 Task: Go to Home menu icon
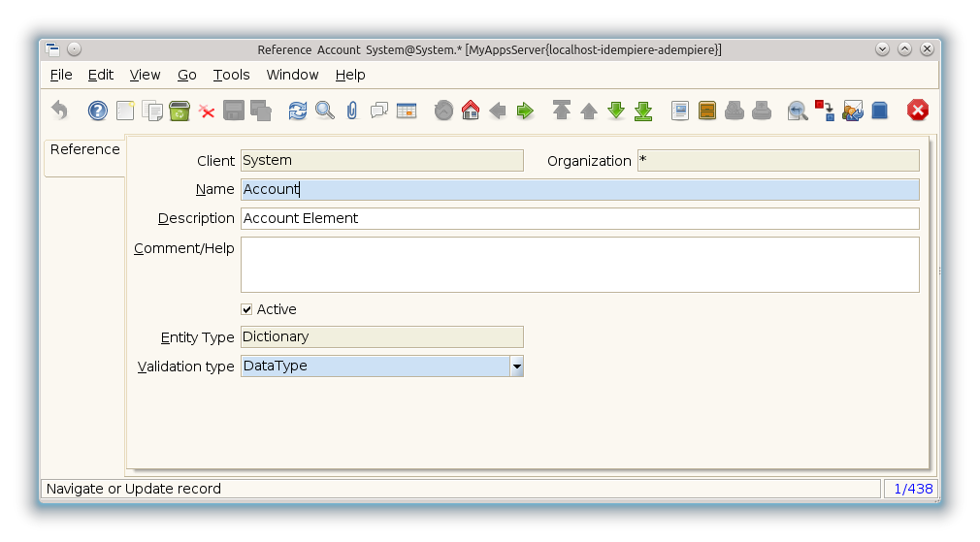(x=471, y=111)
